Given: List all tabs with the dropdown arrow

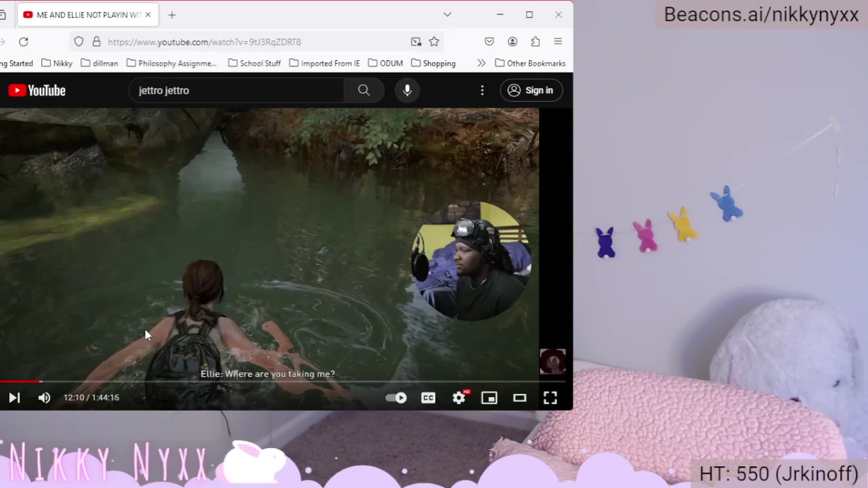Looking at the screenshot, I should (447, 14).
